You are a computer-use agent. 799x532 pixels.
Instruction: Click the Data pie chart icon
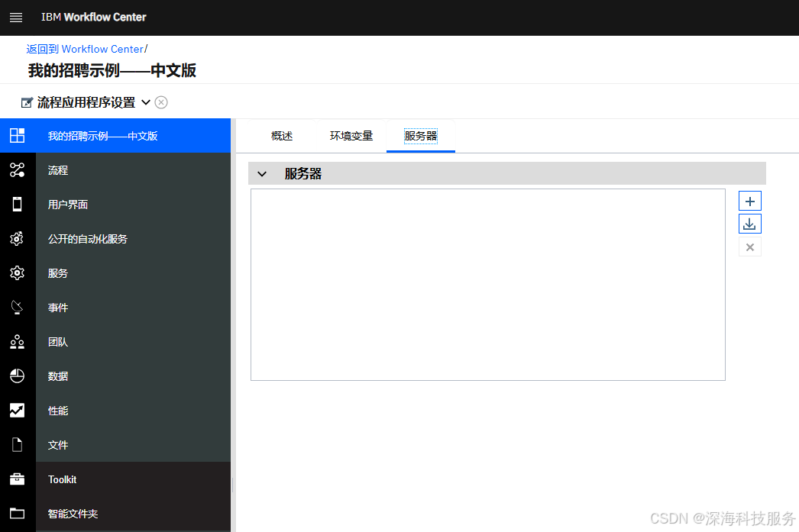(x=18, y=376)
